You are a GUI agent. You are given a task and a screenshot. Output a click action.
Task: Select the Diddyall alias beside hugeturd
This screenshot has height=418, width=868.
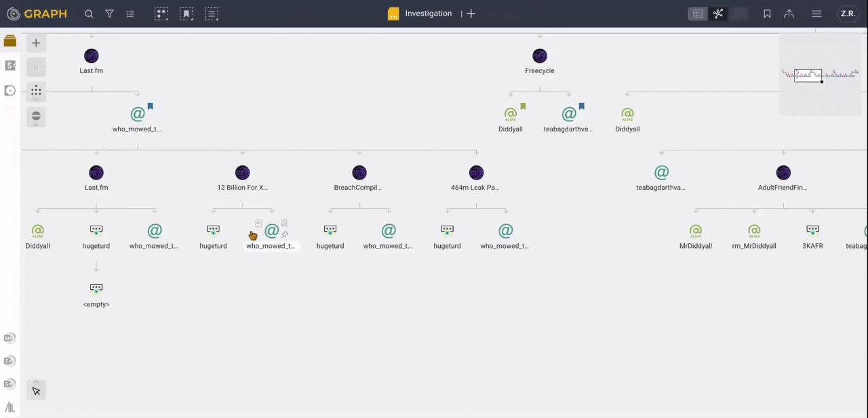38,231
